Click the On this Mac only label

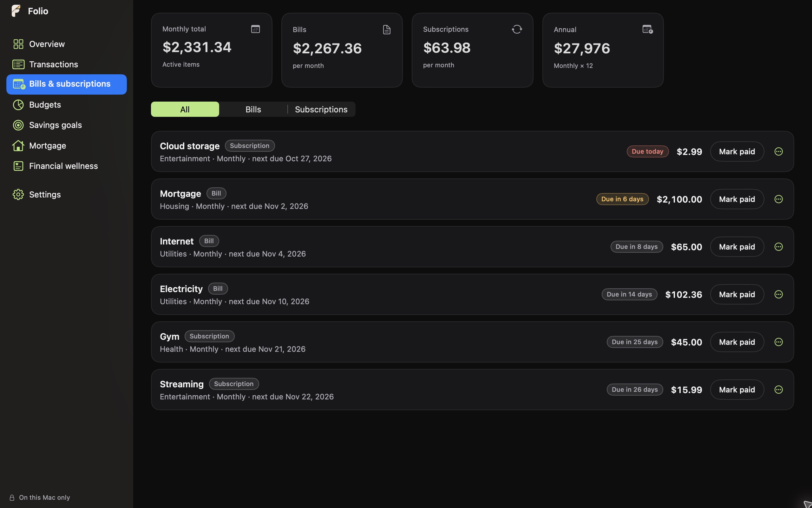44,498
